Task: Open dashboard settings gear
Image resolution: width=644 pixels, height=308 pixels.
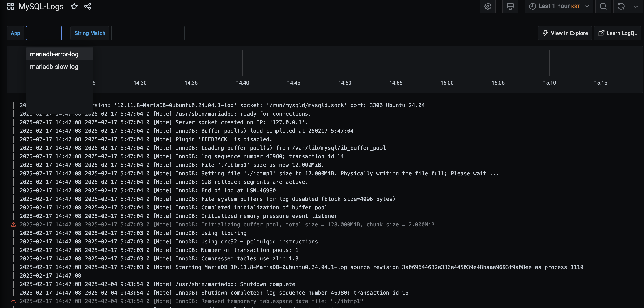Action: (488, 7)
